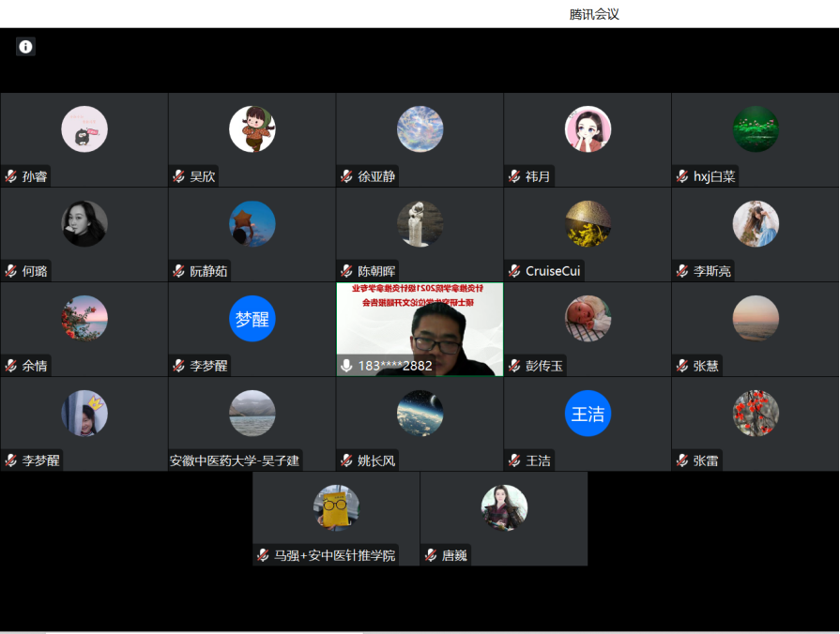Select the blue 王洁 avatar circle
This screenshot has height=634, width=840.
click(x=588, y=414)
